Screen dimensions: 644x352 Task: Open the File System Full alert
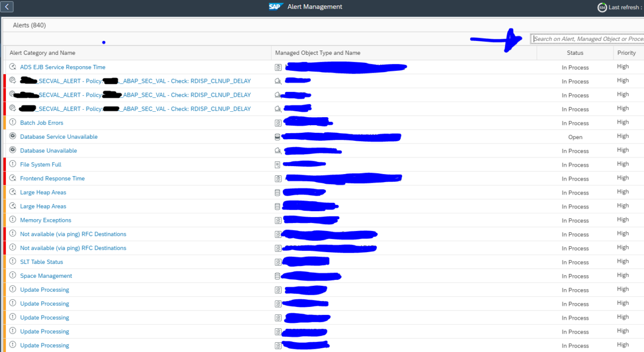pyautogui.click(x=40, y=164)
